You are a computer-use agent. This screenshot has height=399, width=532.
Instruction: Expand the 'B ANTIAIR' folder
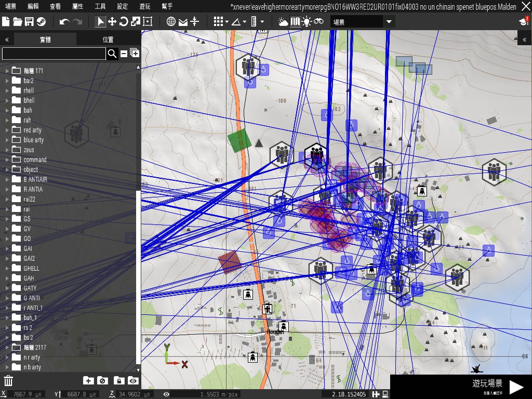(7, 179)
